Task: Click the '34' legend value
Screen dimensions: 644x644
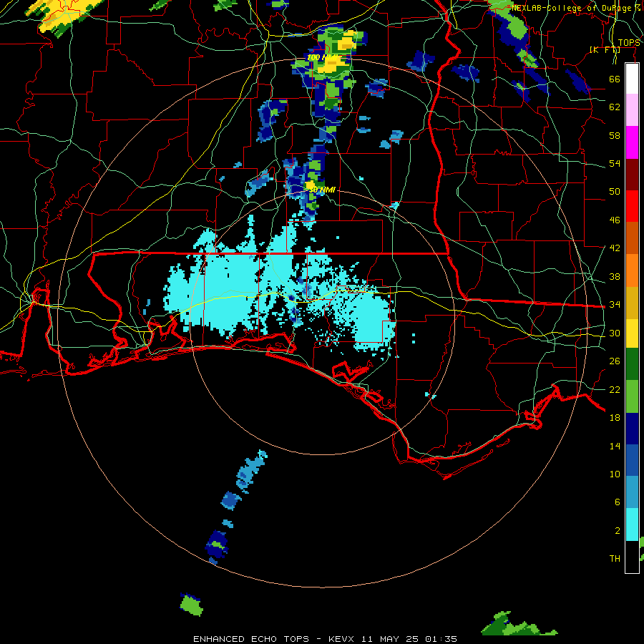Action: pyautogui.click(x=615, y=305)
